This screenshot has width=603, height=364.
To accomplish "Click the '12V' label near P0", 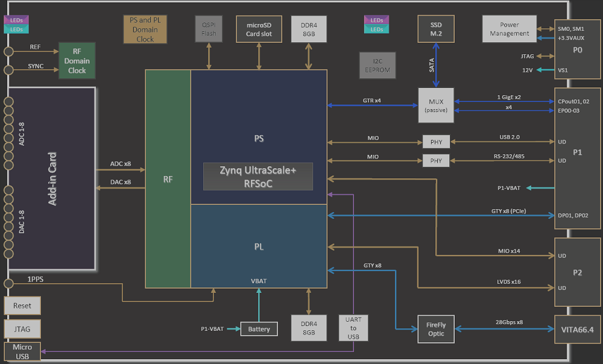I will pyautogui.click(x=527, y=71).
